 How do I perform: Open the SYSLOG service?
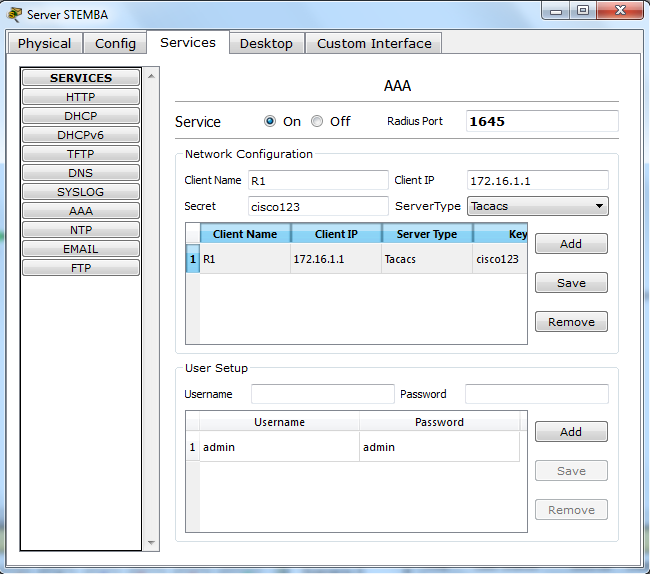[x=81, y=192]
